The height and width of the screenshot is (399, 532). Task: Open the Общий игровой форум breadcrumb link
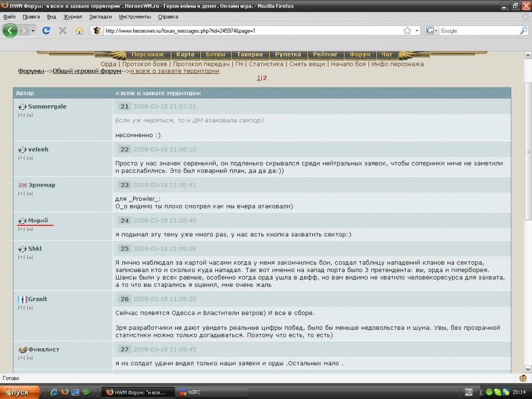click(x=87, y=71)
